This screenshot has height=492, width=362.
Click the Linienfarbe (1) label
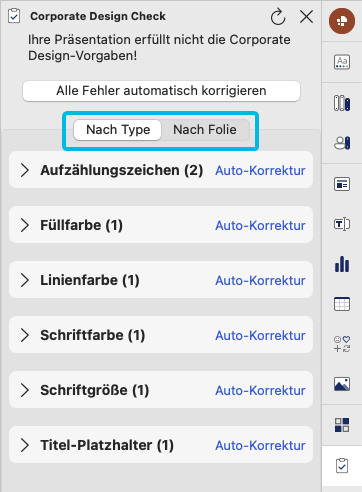90,280
